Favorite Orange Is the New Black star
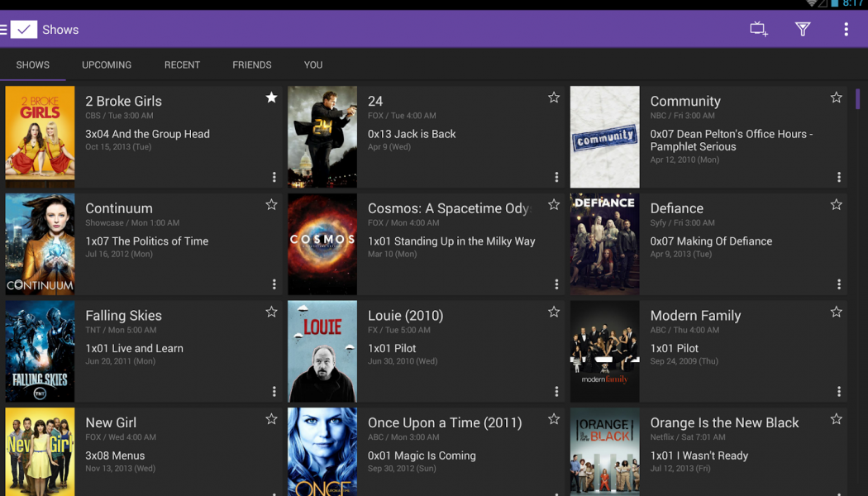Viewport: 868px width, 496px height. point(836,420)
